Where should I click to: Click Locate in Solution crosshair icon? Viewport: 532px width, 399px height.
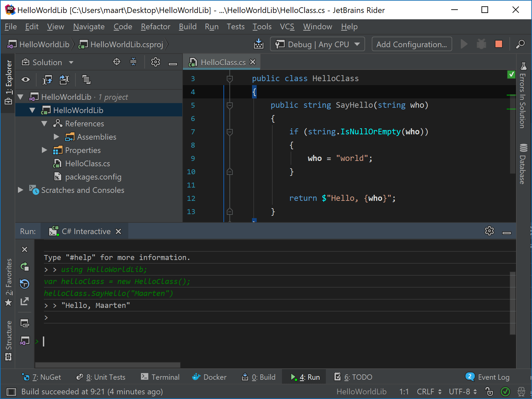(x=117, y=62)
